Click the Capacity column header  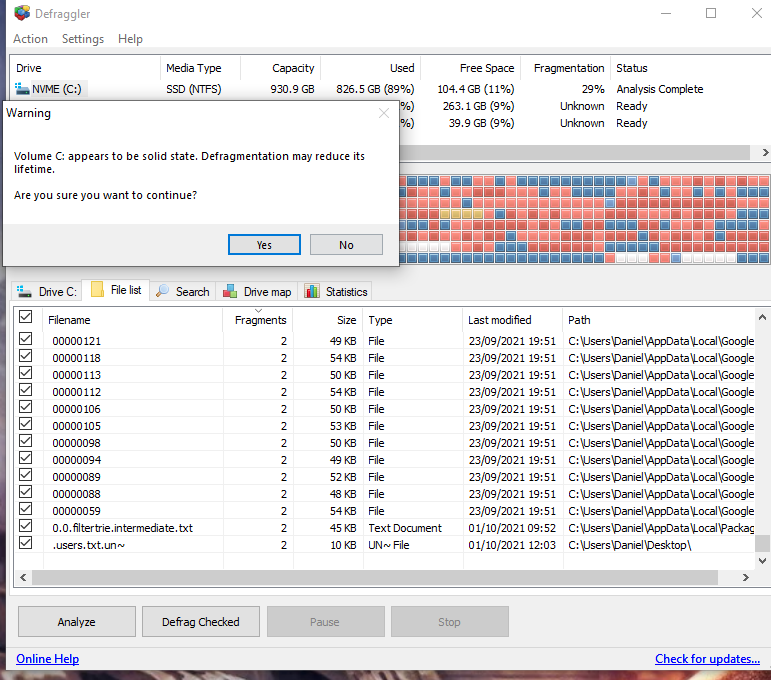(280, 68)
